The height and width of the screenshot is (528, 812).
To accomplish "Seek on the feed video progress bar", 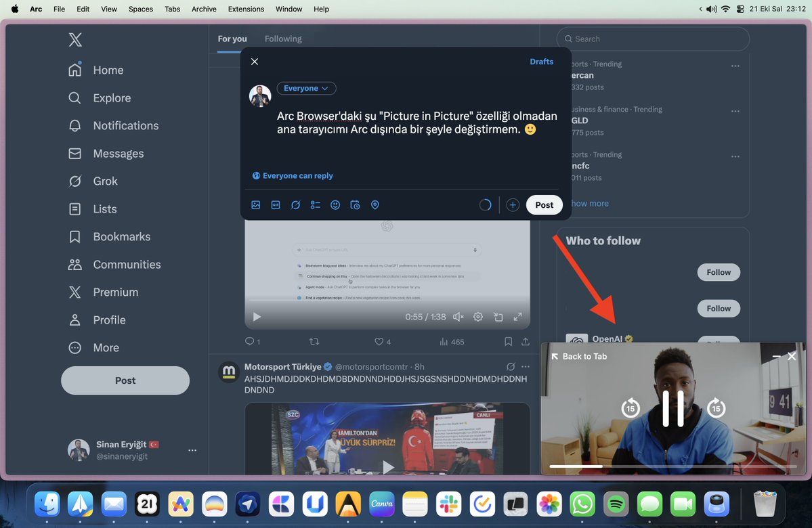I will [x=387, y=300].
